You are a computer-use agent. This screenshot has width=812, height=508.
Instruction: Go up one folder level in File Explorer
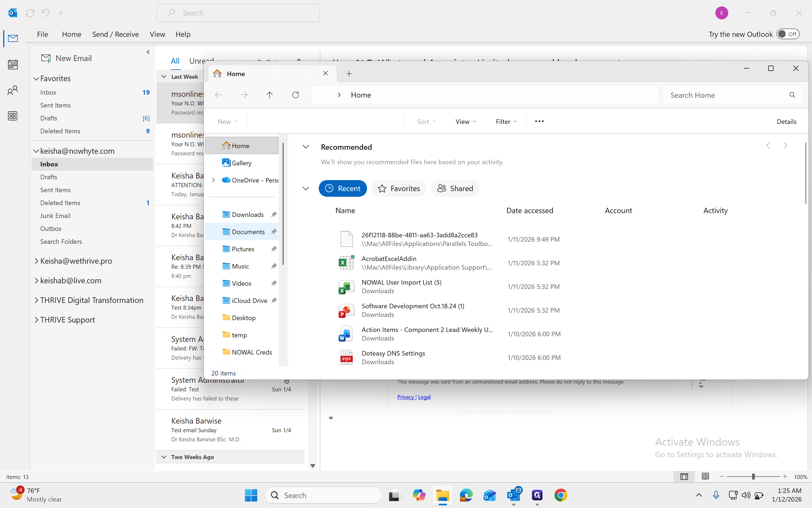click(269, 95)
